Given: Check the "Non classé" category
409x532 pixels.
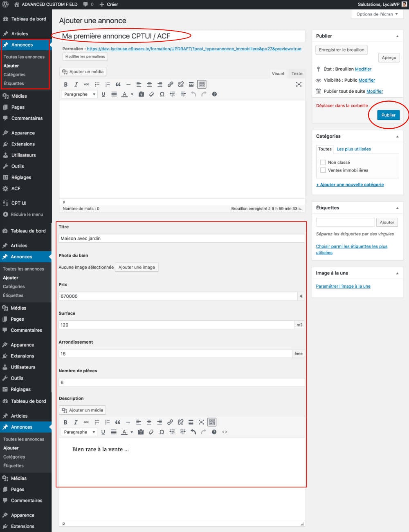Looking at the screenshot, I should [x=323, y=163].
